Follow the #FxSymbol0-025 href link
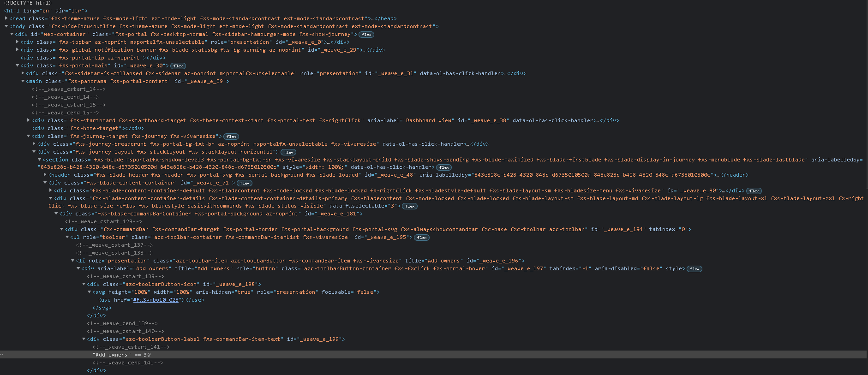The width and height of the screenshot is (868, 375). click(x=156, y=300)
